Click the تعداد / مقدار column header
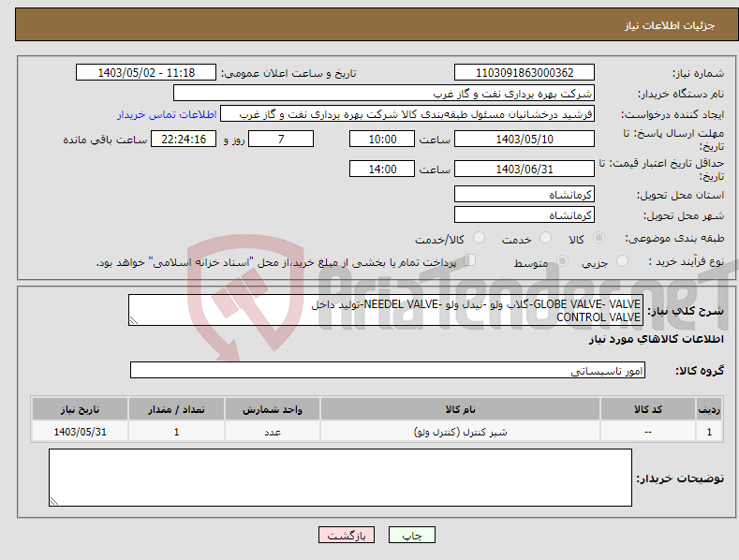This screenshot has width=739, height=560. pyautogui.click(x=176, y=409)
